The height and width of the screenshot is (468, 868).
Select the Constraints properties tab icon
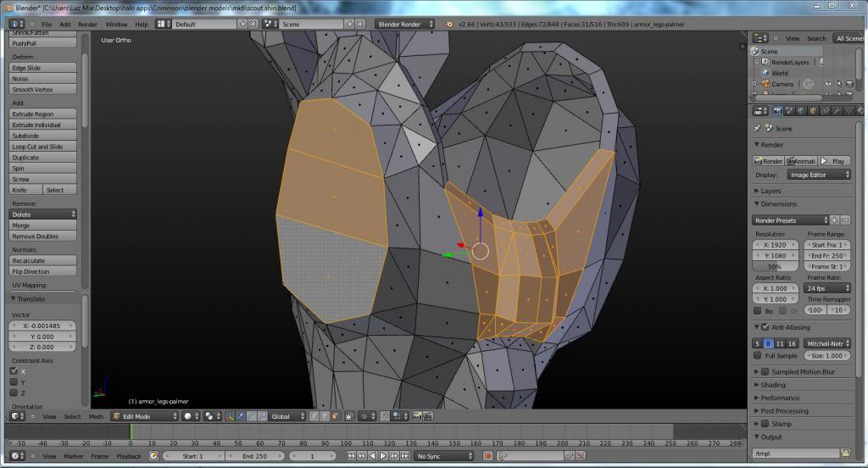coord(825,111)
